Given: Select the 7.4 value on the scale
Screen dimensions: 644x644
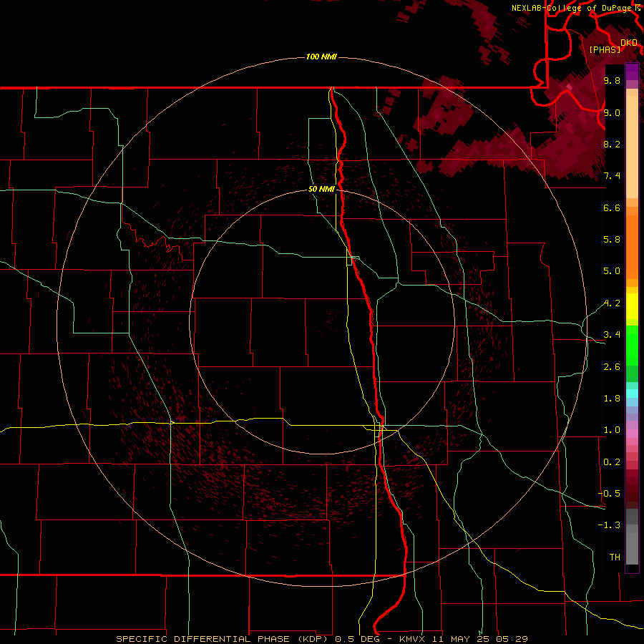Looking at the screenshot, I should 612,176.
